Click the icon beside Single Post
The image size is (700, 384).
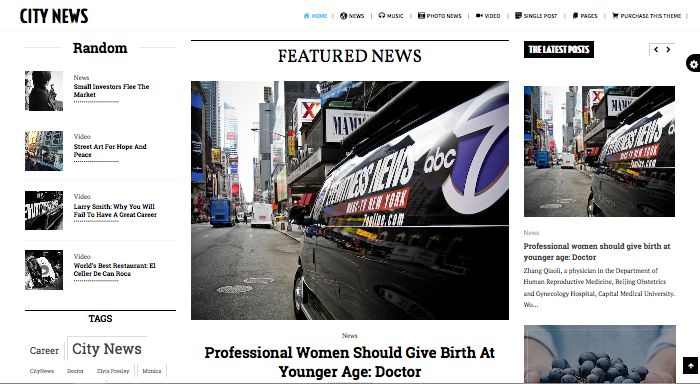coord(518,16)
